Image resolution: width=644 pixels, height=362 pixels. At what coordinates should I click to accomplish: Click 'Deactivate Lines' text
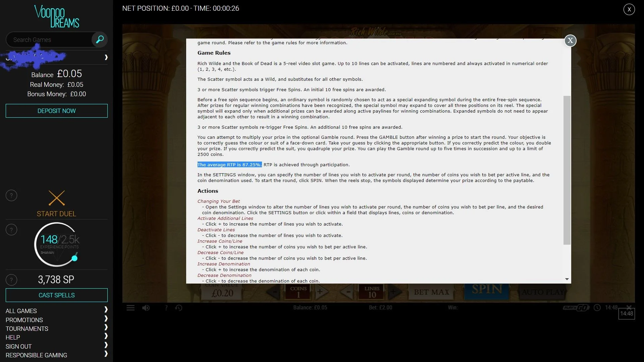coord(216,230)
